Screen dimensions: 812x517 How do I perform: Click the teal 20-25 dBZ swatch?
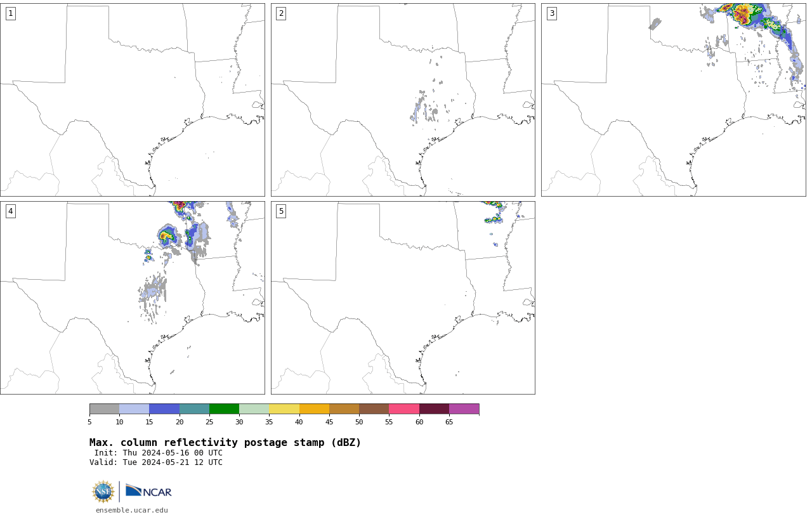coord(194,409)
